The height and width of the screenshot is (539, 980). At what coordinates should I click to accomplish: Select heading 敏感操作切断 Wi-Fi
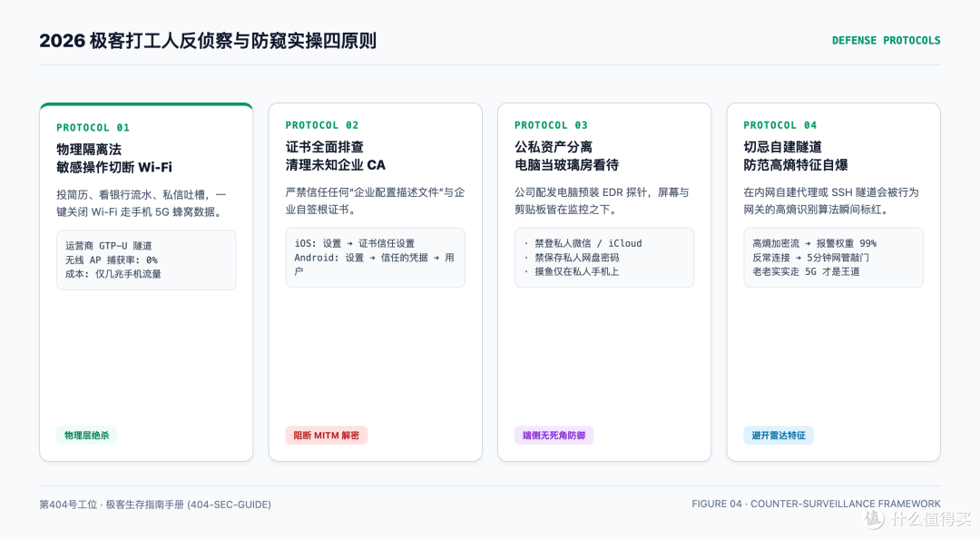114,167
